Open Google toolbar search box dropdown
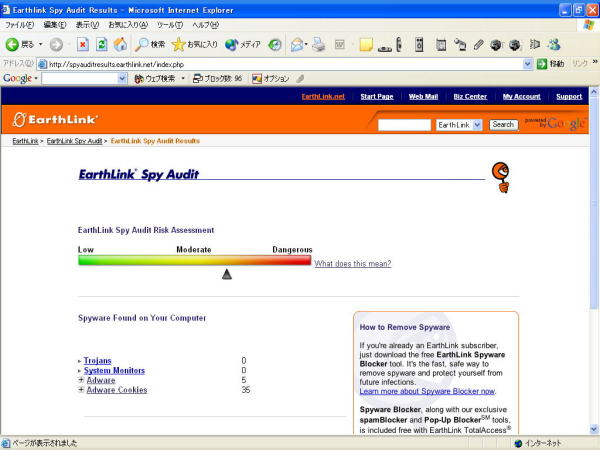Viewport: 600px width, 450px height. (122, 78)
